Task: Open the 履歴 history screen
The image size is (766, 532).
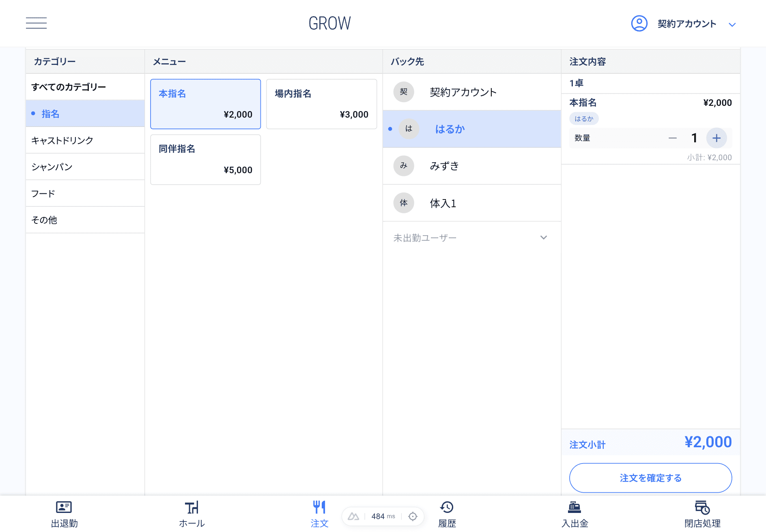Action: [x=447, y=514]
